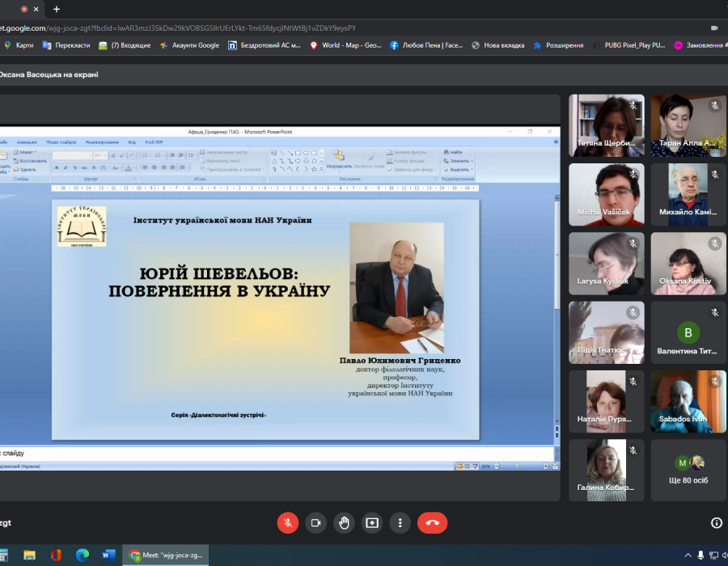Open Word from the taskbar

pos(108,555)
